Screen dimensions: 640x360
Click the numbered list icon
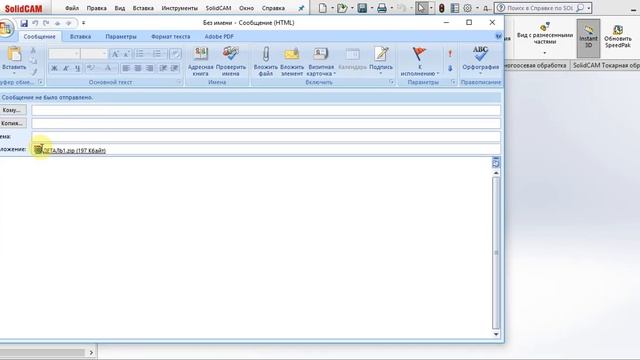pyautogui.click(x=158, y=54)
